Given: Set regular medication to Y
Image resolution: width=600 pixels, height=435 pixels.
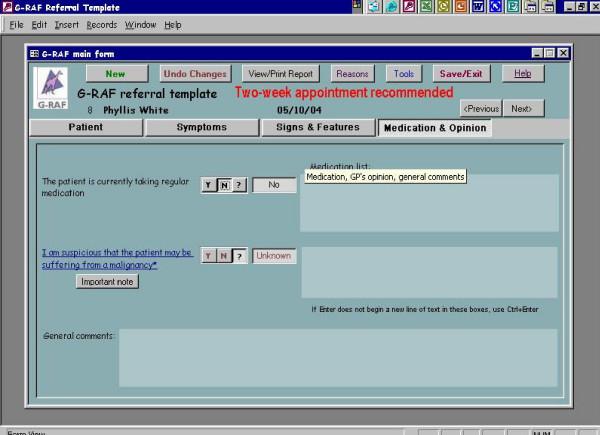Looking at the screenshot, I should click(x=208, y=185).
